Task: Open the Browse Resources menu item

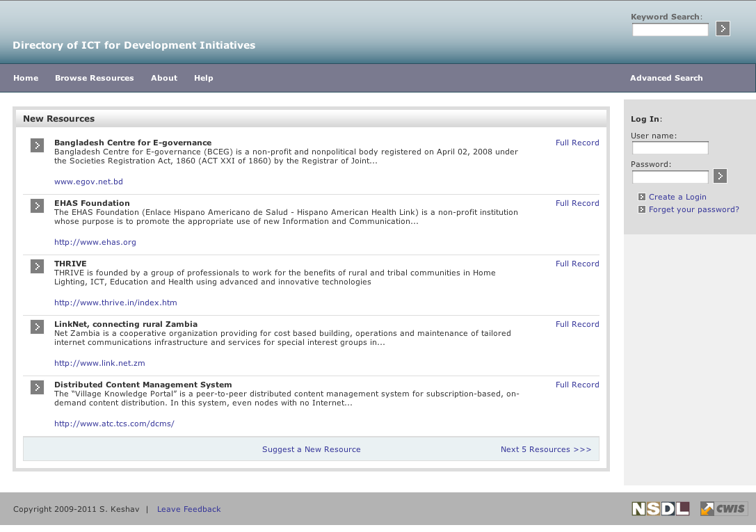Action: pyautogui.click(x=95, y=78)
